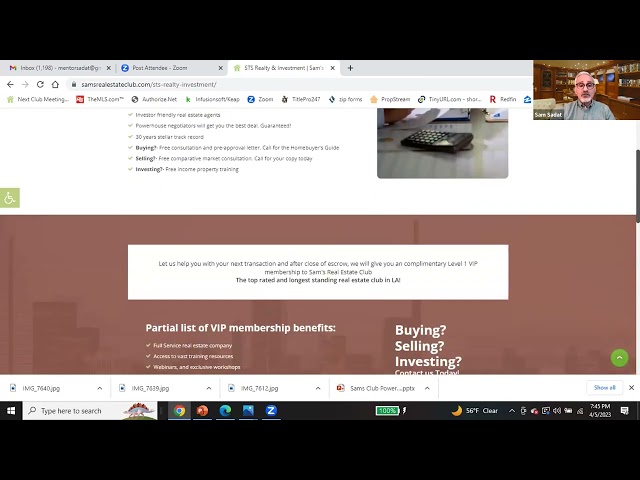640x480 pixels.
Task: Open Windows Start menu
Action: (x=11, y=411)
